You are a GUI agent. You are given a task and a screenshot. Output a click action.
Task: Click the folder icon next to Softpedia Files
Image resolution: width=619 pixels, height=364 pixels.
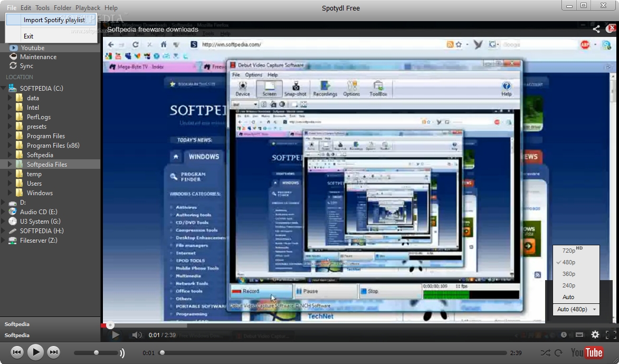pyautogui.click(x=19, y=164)
